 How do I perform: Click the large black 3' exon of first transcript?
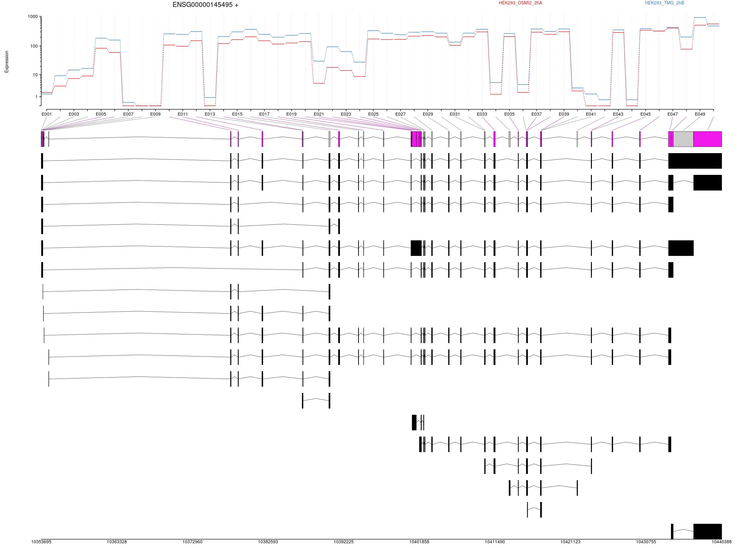pyautogui.click(x=695, y=161)
